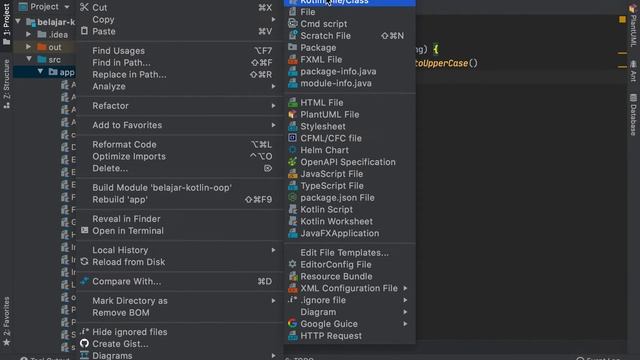
Task: Click the Stylesheet icon
Action: click(x=293, y=126)
